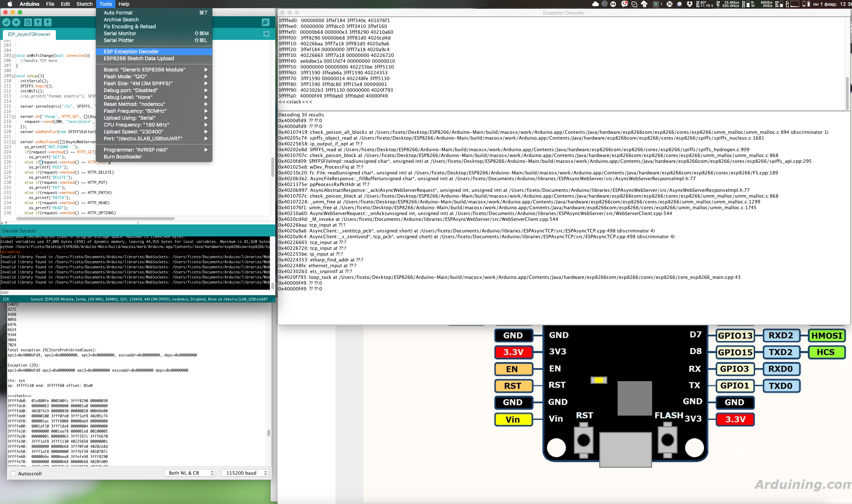Image resolution: width=852 pixels, height=504 pixels.
Task: Open the 115200 baud rate dropdown
Action: coord(246,473)
